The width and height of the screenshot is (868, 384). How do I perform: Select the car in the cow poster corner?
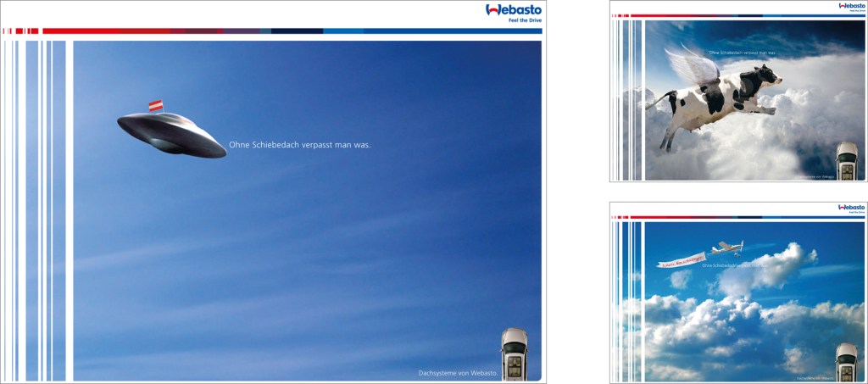tap(847, 160)
